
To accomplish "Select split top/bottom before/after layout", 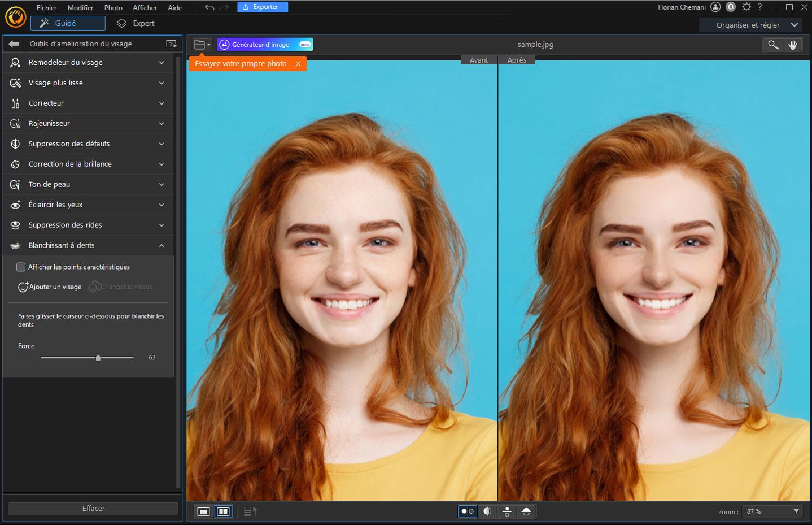I will pos(526,511).
